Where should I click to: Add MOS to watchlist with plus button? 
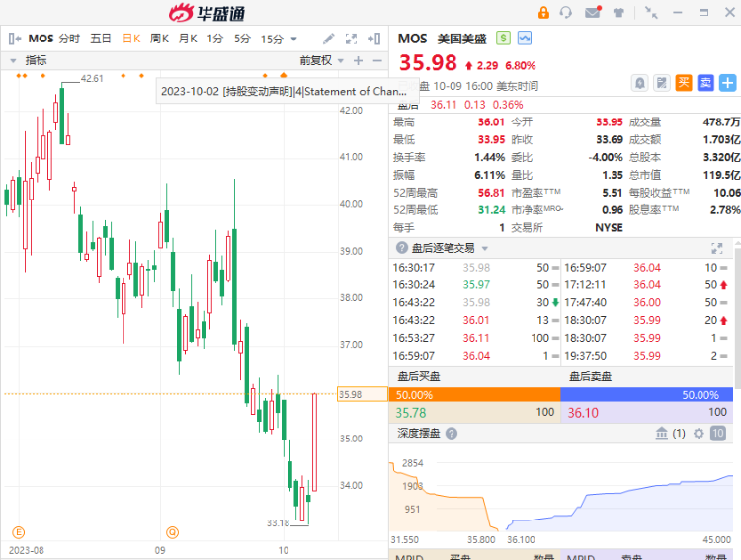(x=728, y=83)
